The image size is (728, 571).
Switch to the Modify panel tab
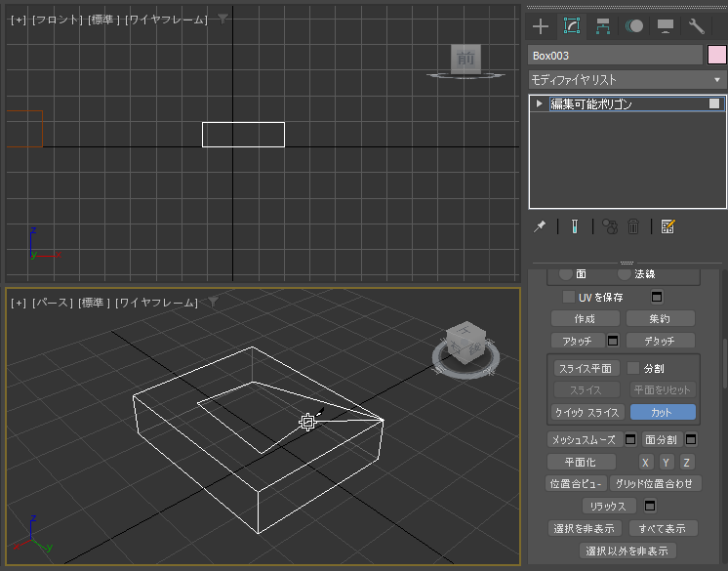click(x=572, y=26)
